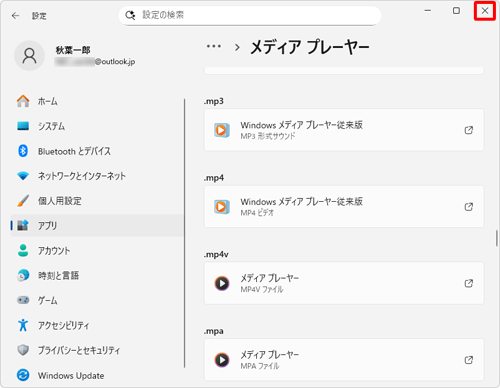500x388 pixels.
Task: Open account 秋葉一郎 profile name
Action: pos(73,50)
